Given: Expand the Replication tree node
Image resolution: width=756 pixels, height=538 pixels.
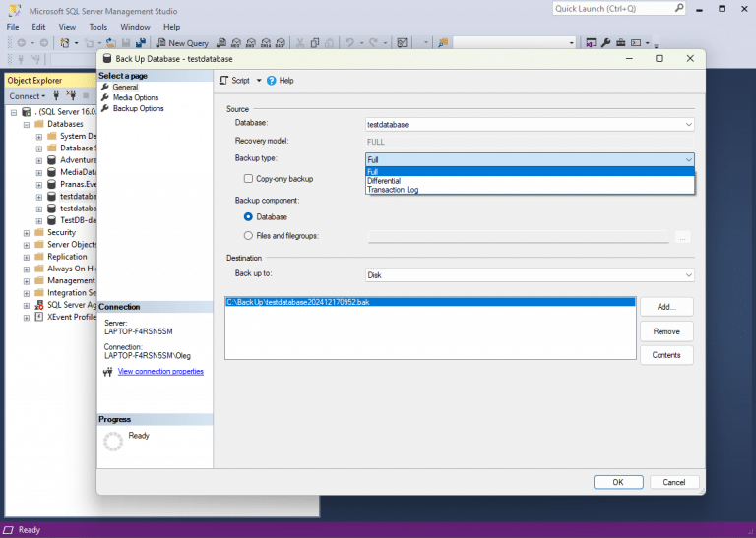Looking at the screenshot, I should click(27, 257).
